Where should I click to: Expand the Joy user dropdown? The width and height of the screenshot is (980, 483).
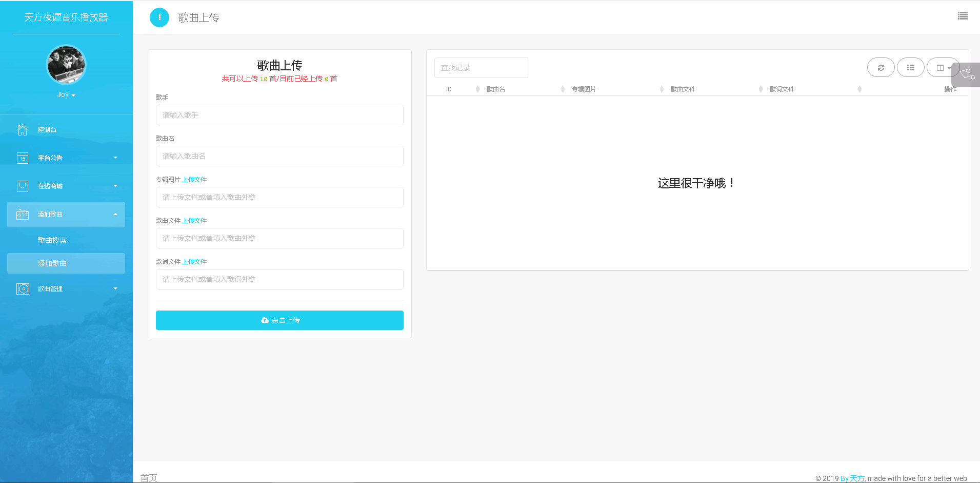point(66,95)
